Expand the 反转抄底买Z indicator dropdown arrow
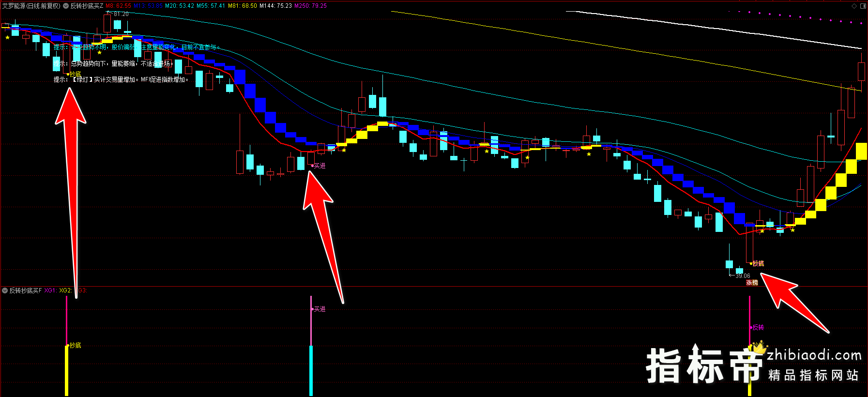Screen dimensions: 868x397 click(66, 6)
